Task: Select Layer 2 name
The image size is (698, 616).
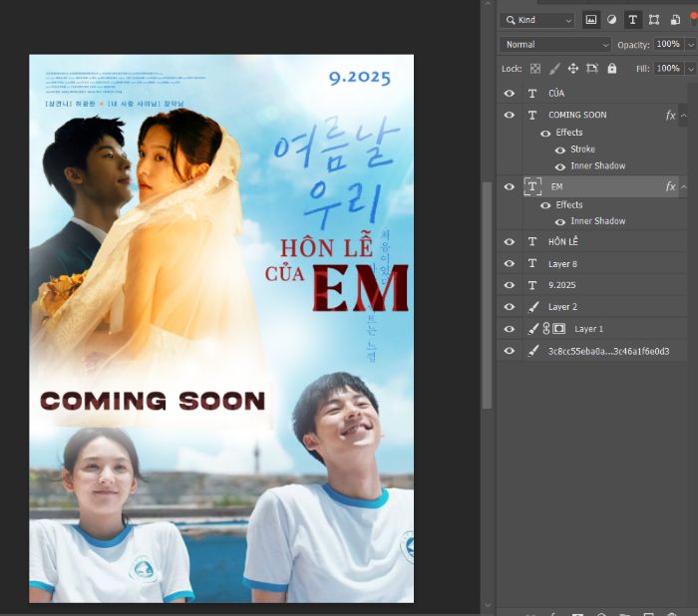Action: pyautogui.click(x=562, y=307)
